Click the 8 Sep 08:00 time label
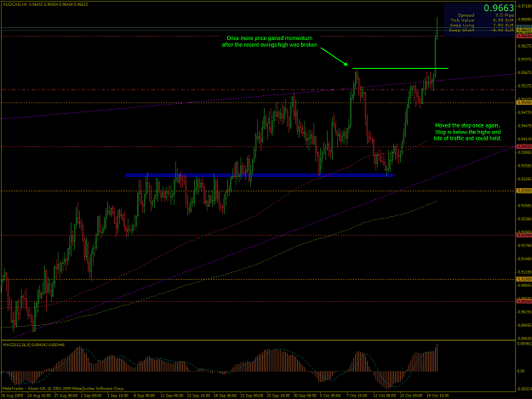Screen dimensions: 532x399 coord(144,396)
